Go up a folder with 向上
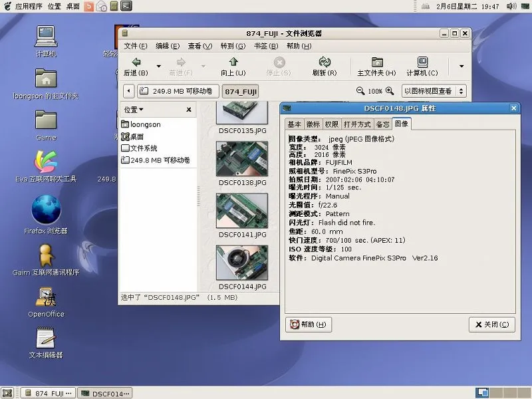Image resolution: width=532 pixels, height=399 pixels. click(x=233, y=66)
